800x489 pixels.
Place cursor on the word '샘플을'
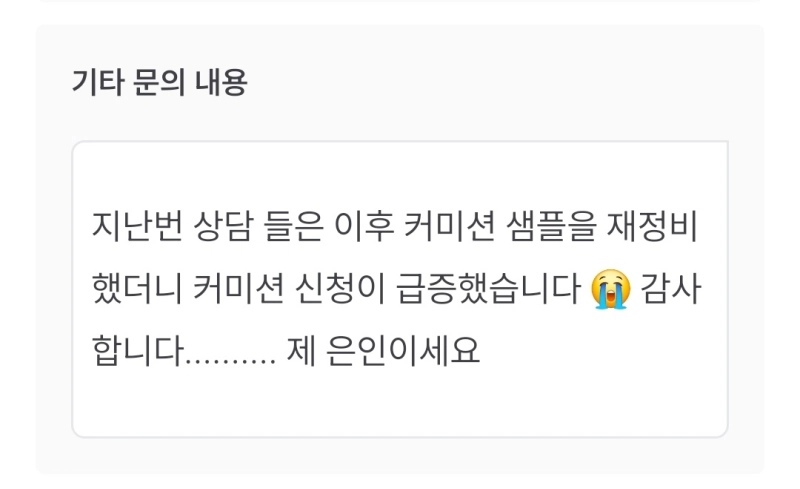tap(551, 227)
